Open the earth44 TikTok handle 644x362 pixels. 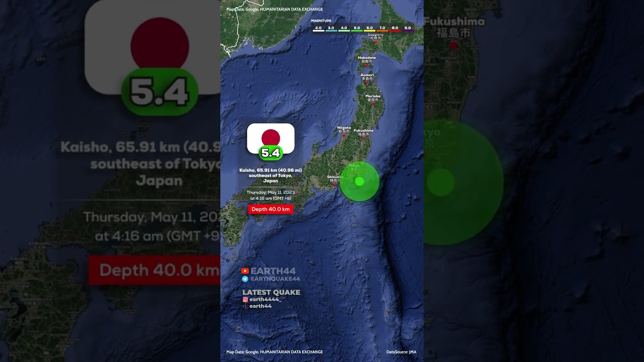click(x=261, y=306)
